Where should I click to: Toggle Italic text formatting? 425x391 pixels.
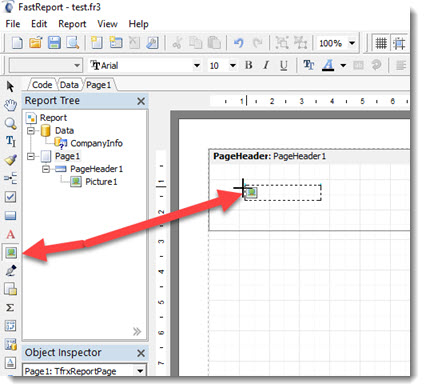coord(266,65)
